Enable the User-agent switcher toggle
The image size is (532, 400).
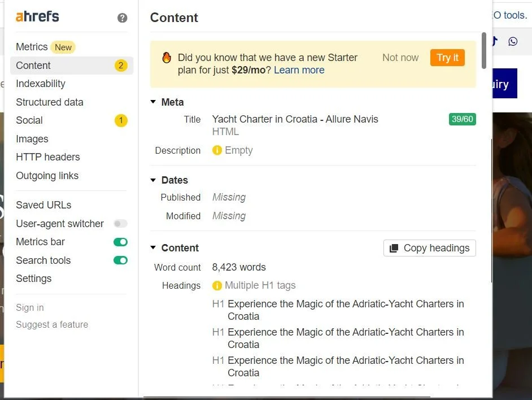(x=120, y=224)
